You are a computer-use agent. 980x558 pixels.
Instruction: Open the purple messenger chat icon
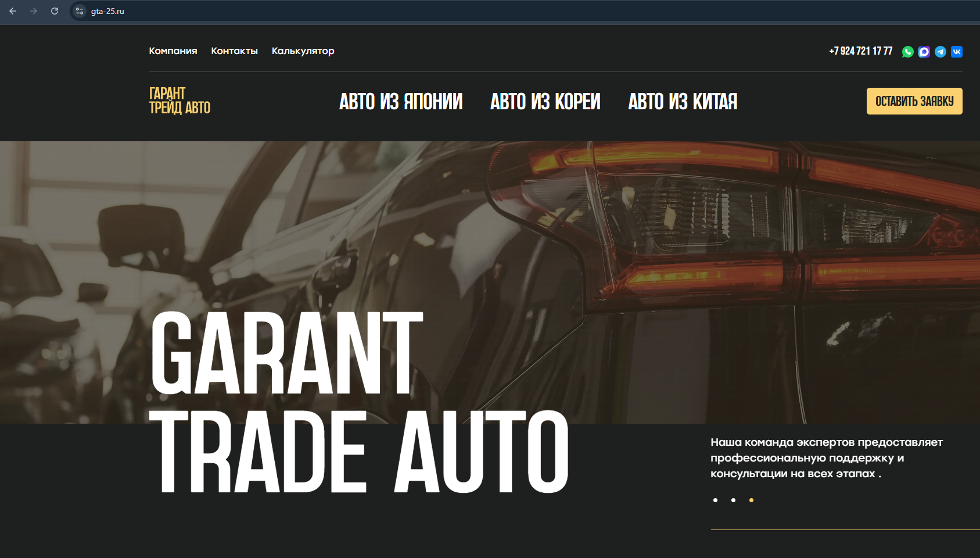point(924,52)
